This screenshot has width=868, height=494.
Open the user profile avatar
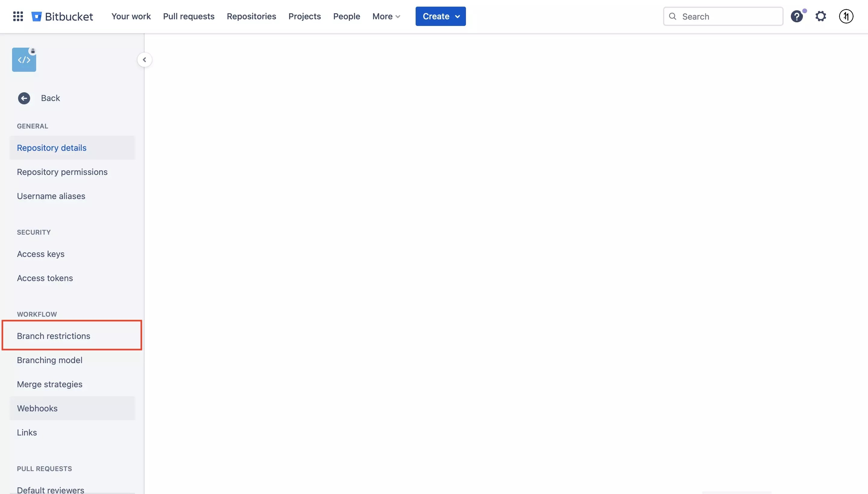(x=846, y=16)
